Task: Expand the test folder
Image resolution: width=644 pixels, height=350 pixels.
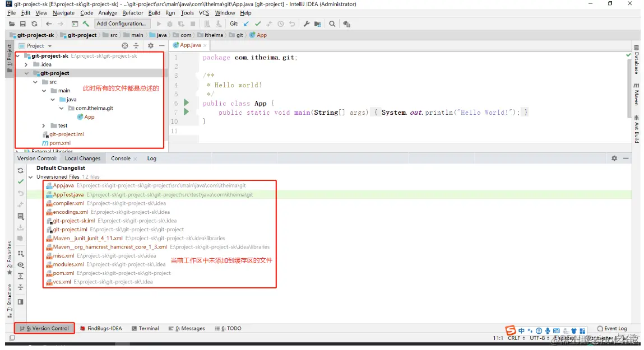Action: click(44, 125)
